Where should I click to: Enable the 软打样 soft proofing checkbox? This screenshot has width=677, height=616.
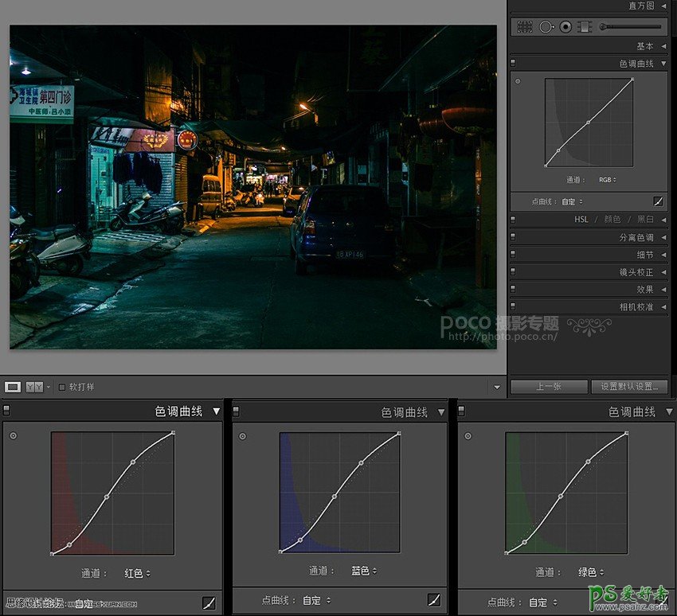62,387
